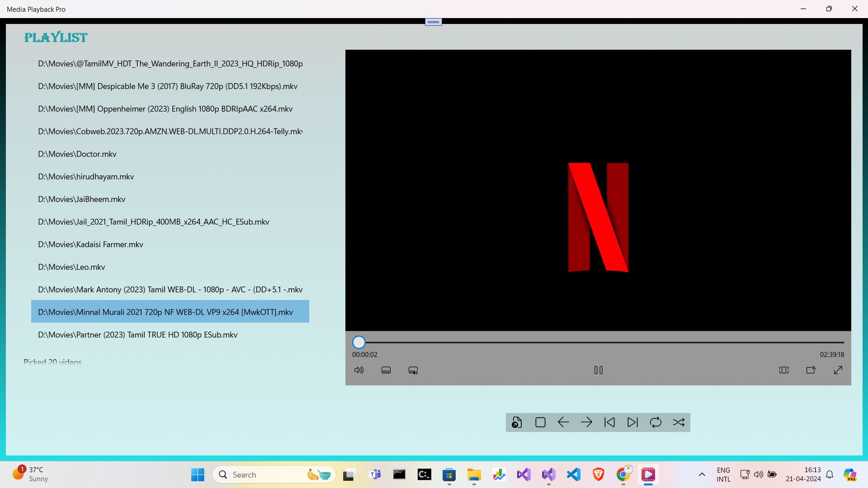Viewport: 868px width, 488px height.
Task: Select Oppenheimer (2023) playlist entry
Action: [170, 109]
